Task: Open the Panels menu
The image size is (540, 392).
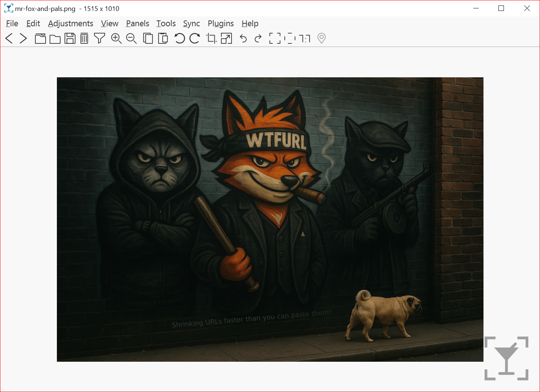Action: point(137,23)
